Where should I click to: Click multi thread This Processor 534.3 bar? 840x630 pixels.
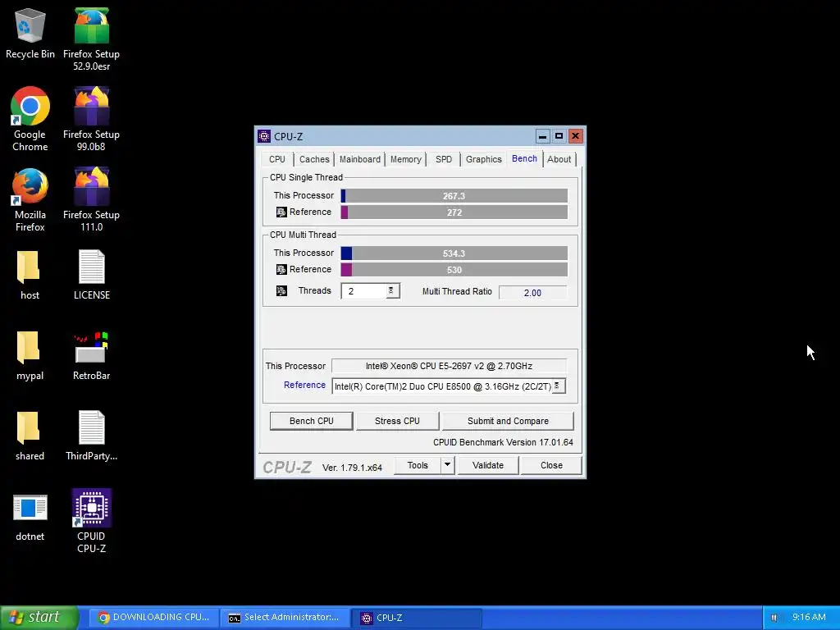(x=454, y=253)
